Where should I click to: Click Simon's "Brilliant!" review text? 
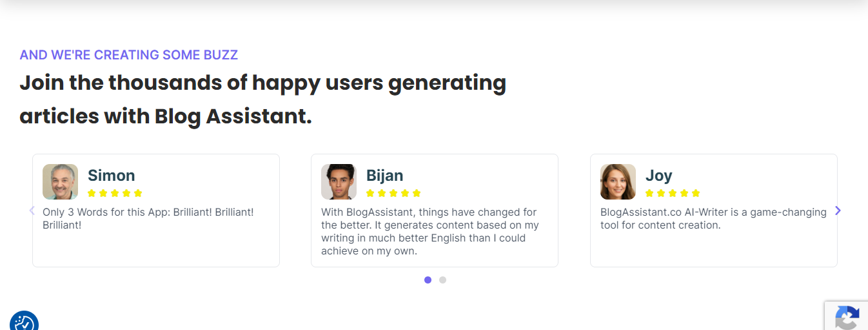(148, 218)
